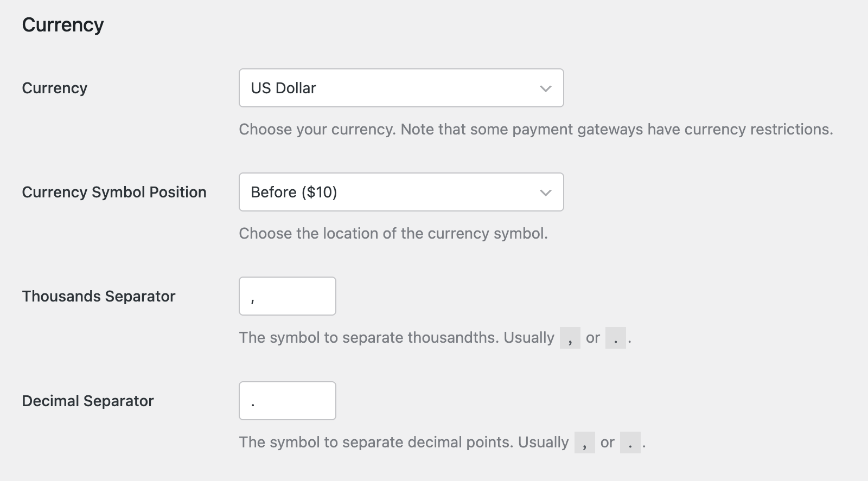
Task: Open the Currency dropdown
Action: pos(401,88)
